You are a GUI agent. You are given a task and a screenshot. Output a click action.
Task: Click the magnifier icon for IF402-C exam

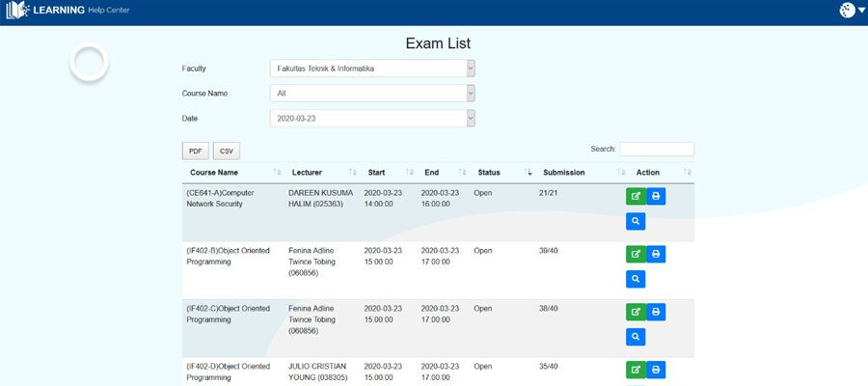click(636, 337)
